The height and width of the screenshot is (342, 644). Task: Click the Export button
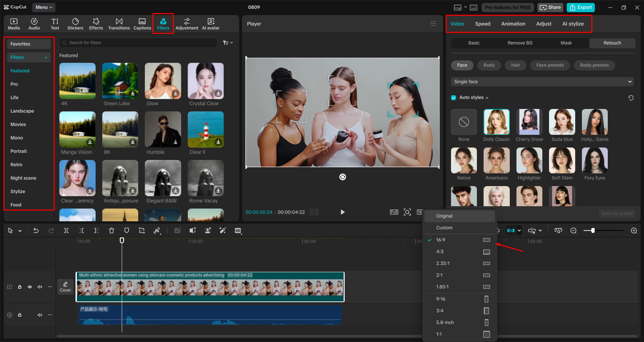coord(581,7)
